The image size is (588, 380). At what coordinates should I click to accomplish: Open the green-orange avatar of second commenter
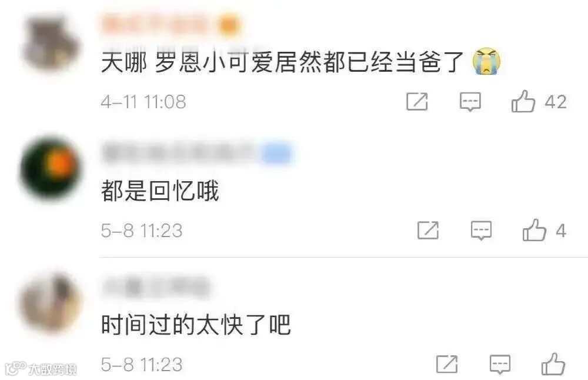point(51,168)
